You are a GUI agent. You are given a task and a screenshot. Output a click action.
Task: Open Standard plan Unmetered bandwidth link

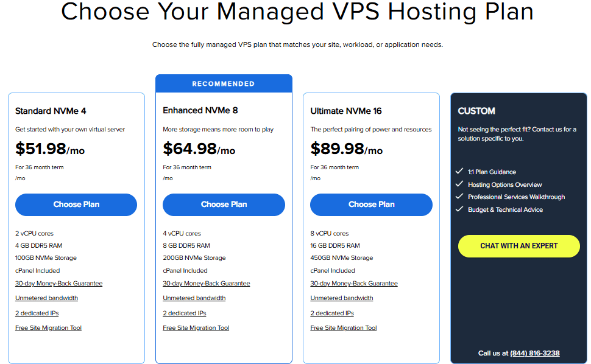coord(46,298)
